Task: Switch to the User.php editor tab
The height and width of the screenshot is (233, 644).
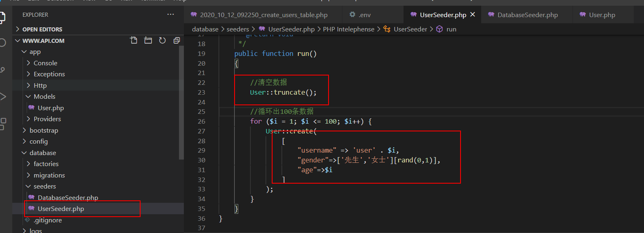Action: click(602, 15)
